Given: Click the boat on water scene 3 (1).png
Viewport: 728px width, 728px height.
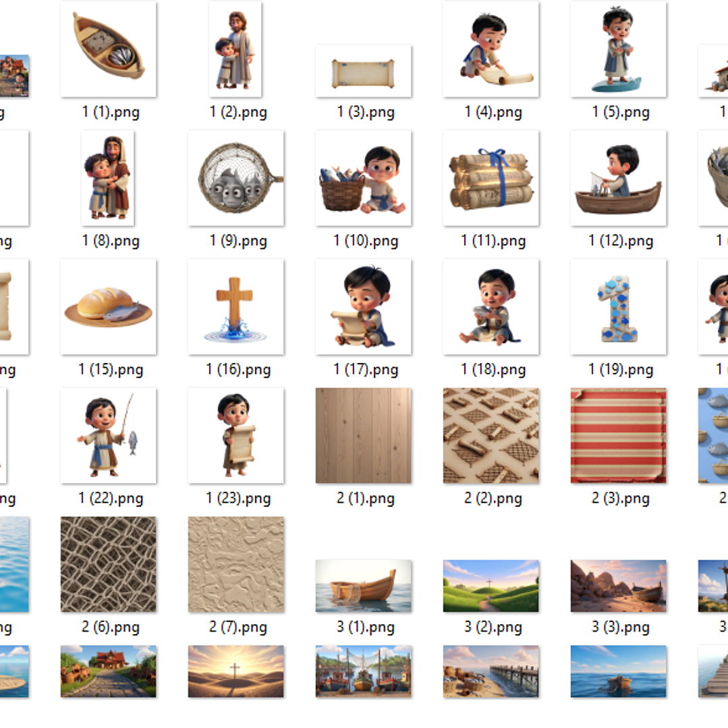Looking at the screenshot, I should pos(363,586).
